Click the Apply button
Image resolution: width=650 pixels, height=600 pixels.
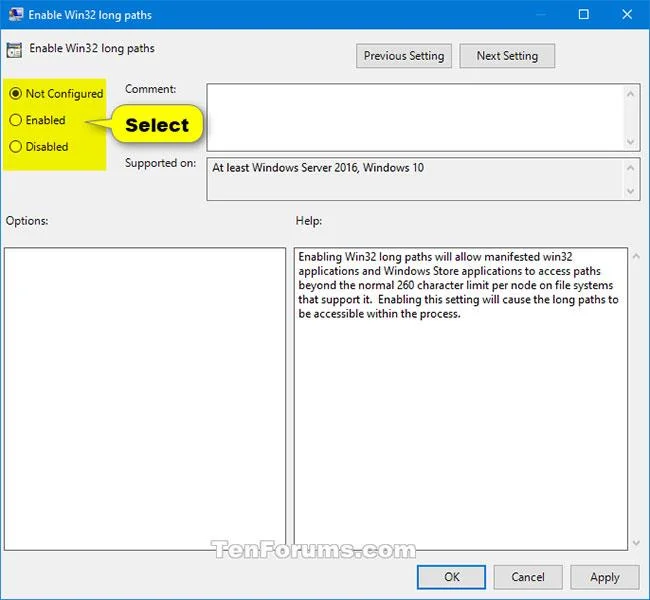tap(605, 577)
